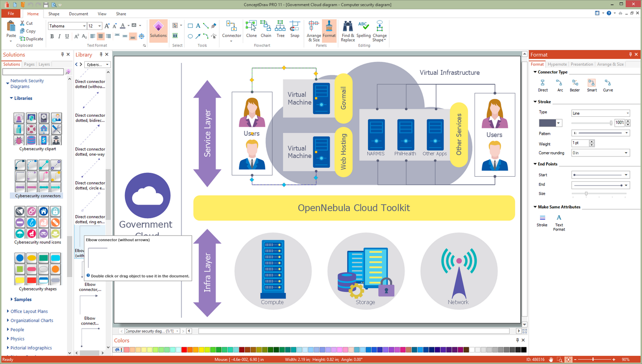Choose the Bezier connector type

click(575, 86)
